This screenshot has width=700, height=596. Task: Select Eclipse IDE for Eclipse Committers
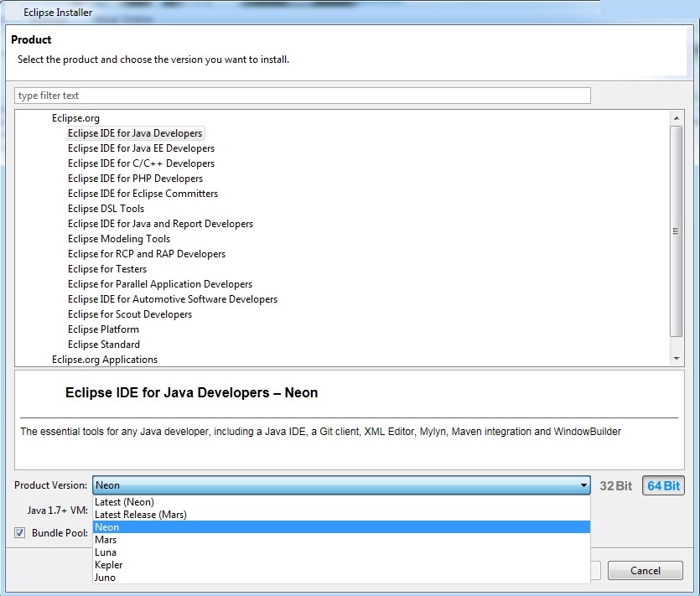[x=143, y=194]
